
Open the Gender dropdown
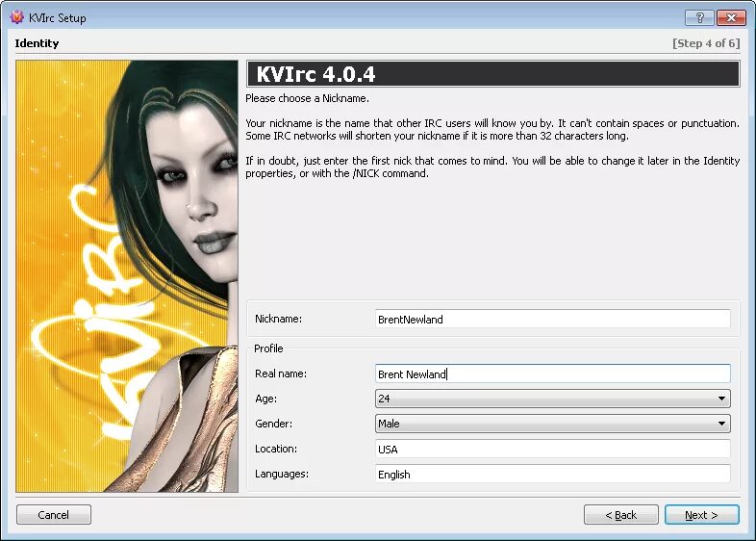point(552,424)
